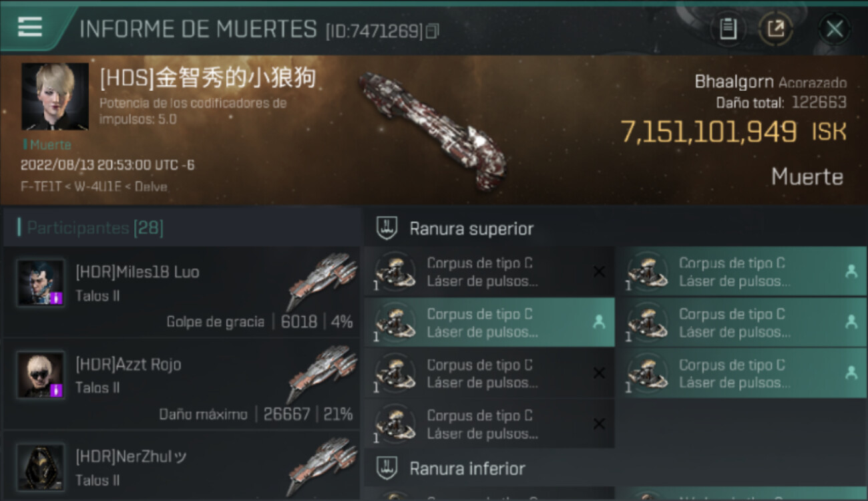View victim pilot portrait
Screen dimensions: 868x501
55,96
